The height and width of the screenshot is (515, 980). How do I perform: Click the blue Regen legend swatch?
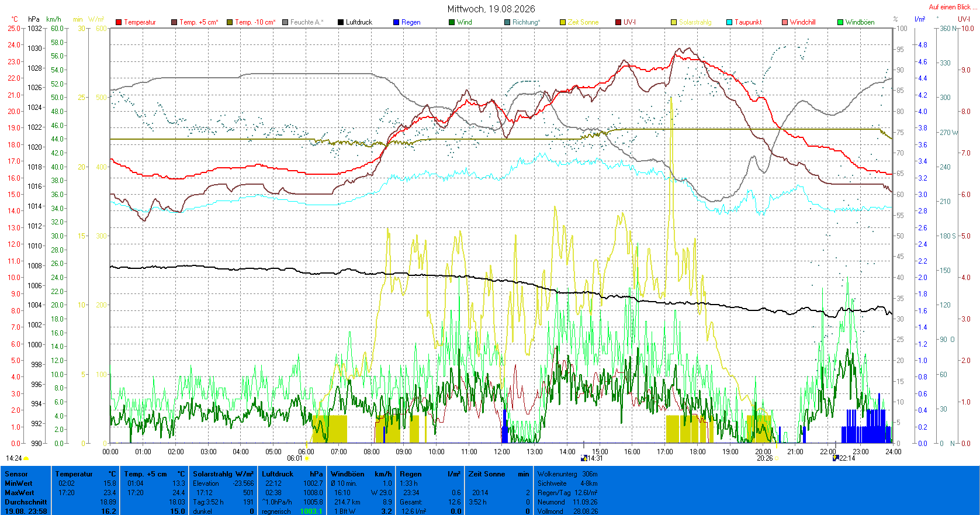click(x=396, y=22)
